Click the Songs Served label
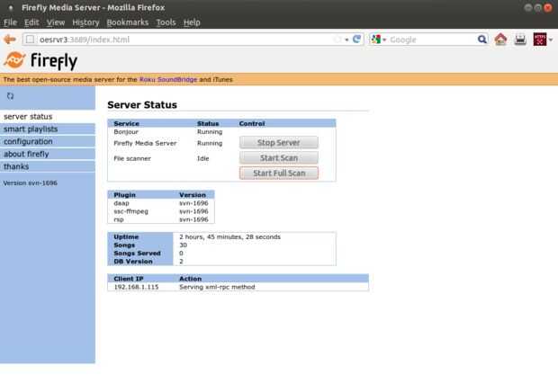 (137, 254)
